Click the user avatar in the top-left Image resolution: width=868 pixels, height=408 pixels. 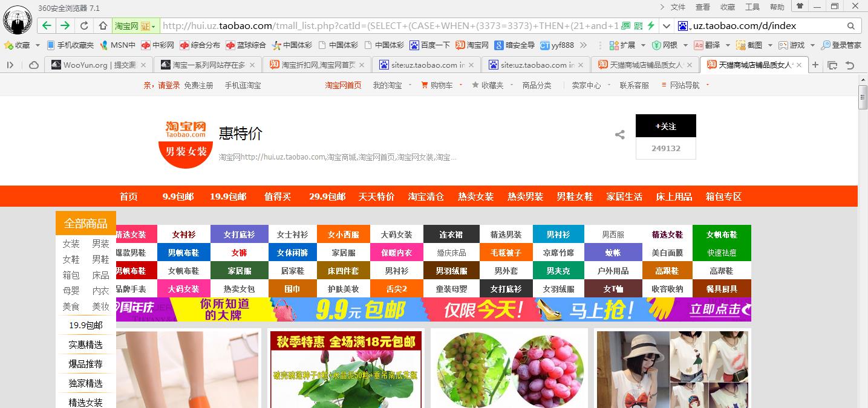[x=18, y=19]
